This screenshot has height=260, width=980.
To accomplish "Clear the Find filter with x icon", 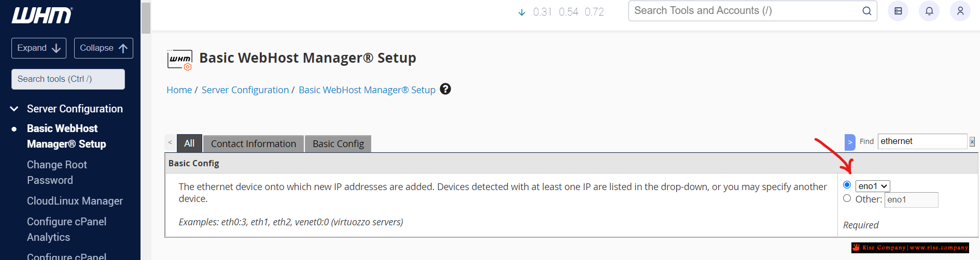I will pos(972,141).
